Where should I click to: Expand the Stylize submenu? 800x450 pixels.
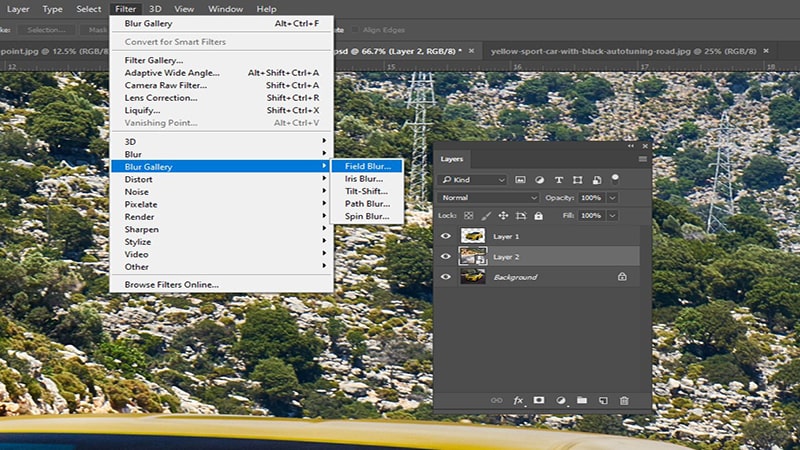(x=222, y=242)
